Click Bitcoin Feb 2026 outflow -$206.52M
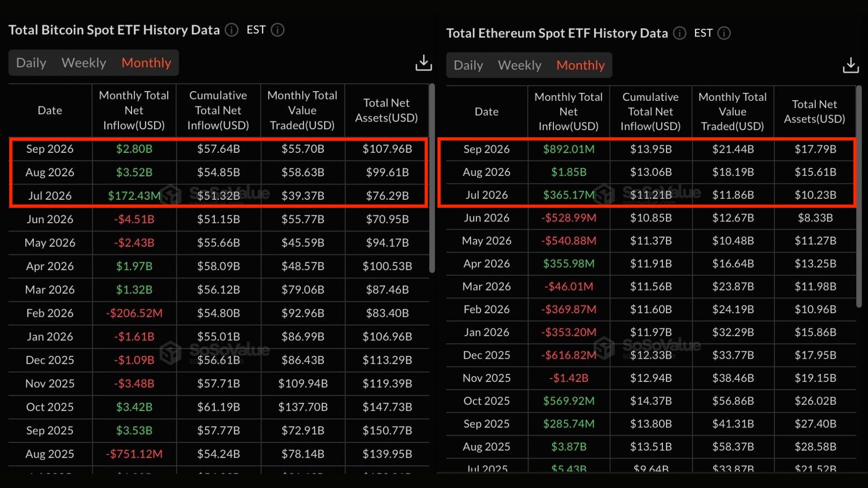 pos(134,313)
